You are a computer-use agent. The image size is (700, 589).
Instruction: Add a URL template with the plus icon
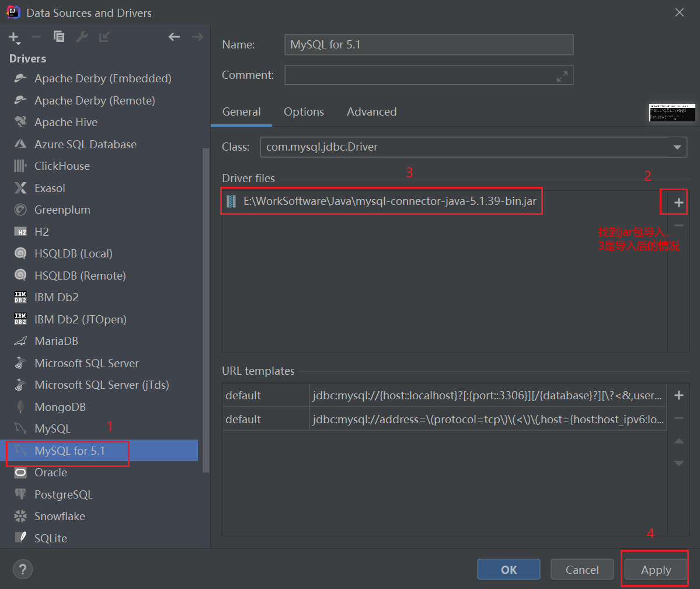click(678, 395)
